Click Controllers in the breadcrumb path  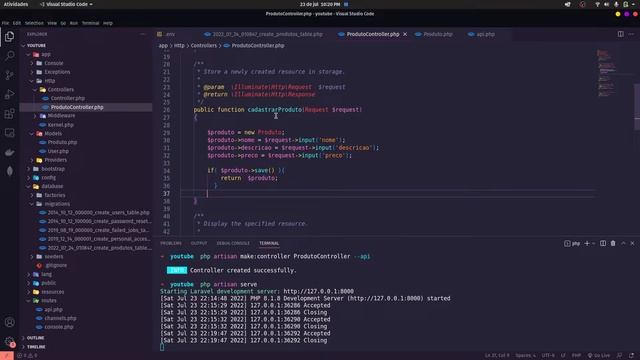[204, 46]
